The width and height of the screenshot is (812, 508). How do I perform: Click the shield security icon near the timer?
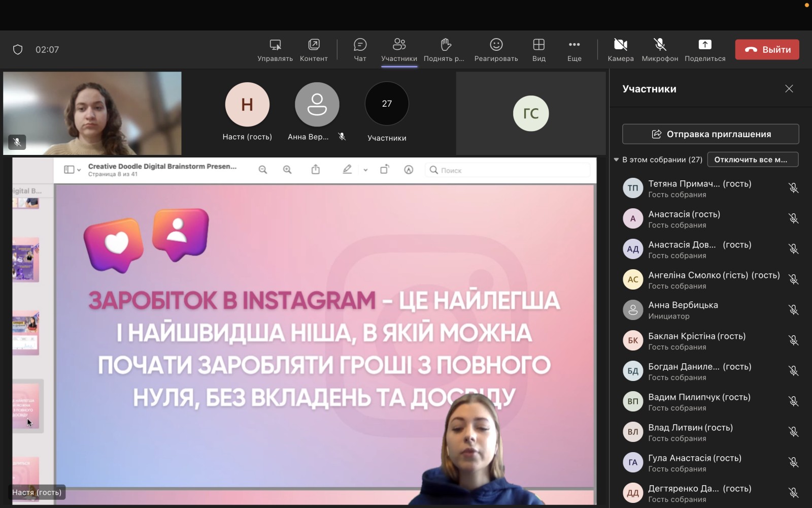pos(18,49)
